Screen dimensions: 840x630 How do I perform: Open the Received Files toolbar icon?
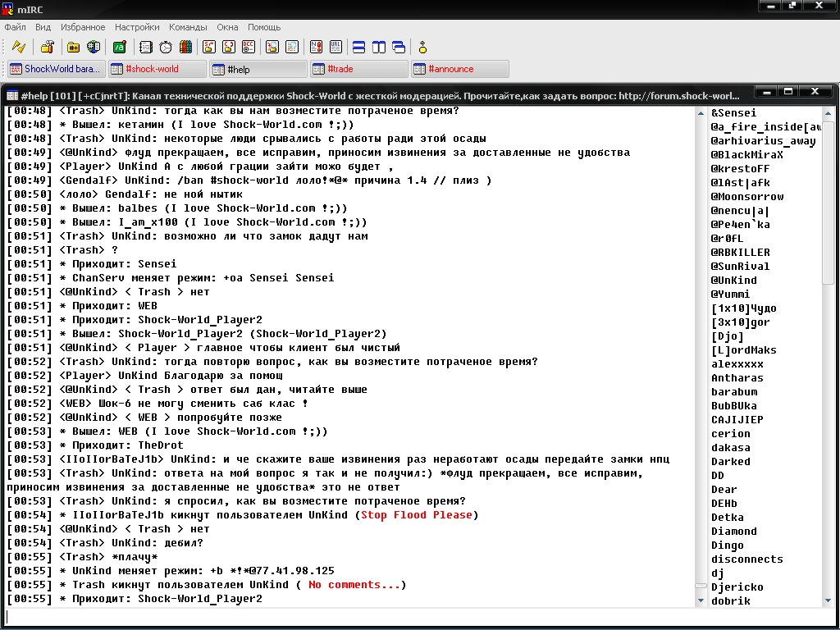272,47
